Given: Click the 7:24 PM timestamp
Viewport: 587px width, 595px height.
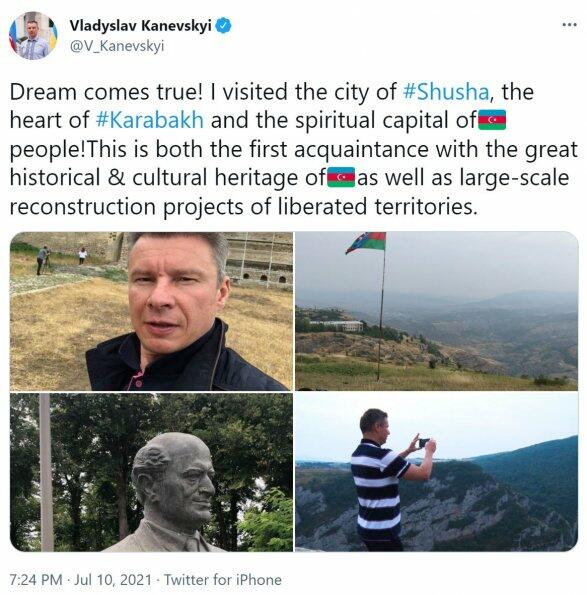Looking at the screenshot, I should click(36, 580).
